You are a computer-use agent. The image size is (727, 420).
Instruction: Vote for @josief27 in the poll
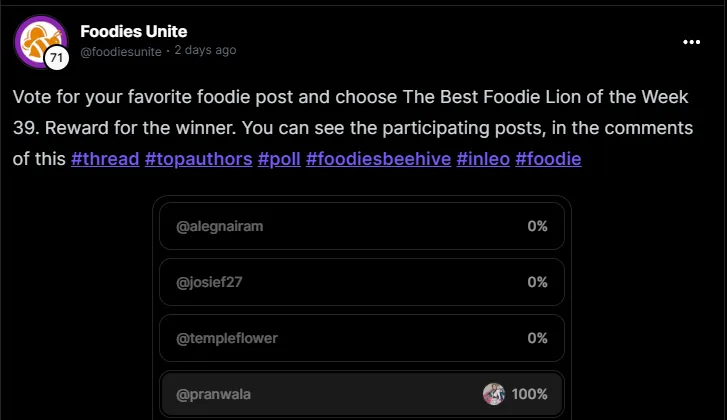(x=362, y=282)
